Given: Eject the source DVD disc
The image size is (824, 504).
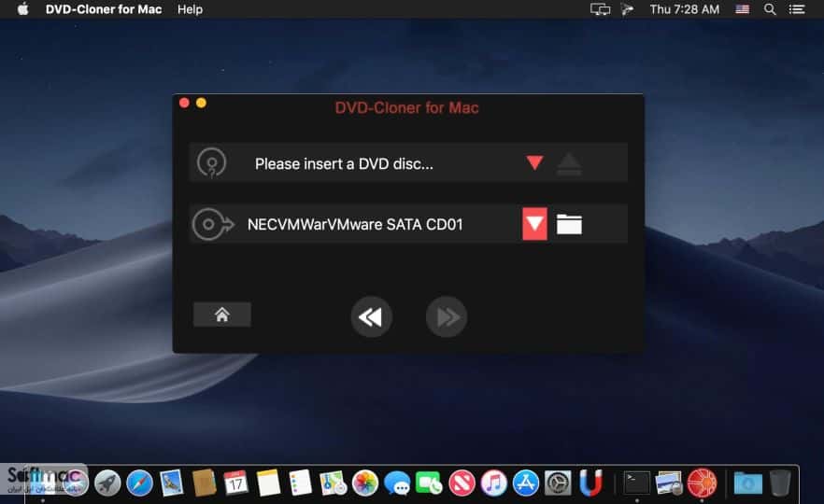Looking at the screenshot, I should pos(569,164).
